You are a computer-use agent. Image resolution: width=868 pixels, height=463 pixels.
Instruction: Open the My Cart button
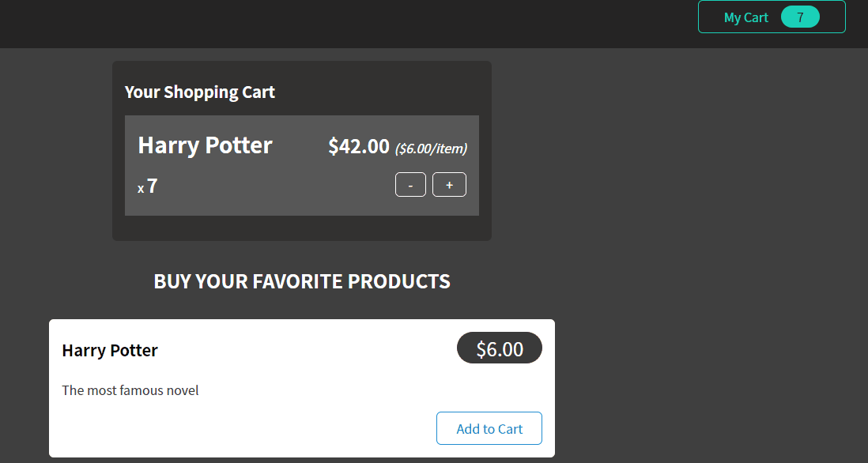click(x=771, y=17)
